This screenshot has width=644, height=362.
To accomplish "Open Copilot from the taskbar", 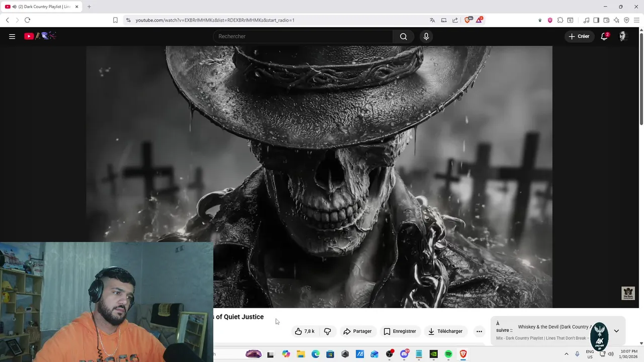I will tap(286, 354).
